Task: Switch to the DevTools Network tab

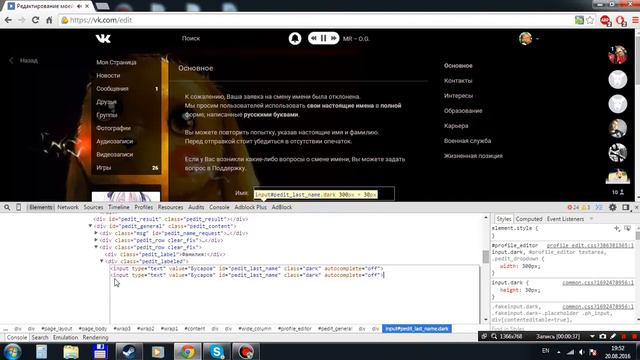Action: (x=68, y=207)
